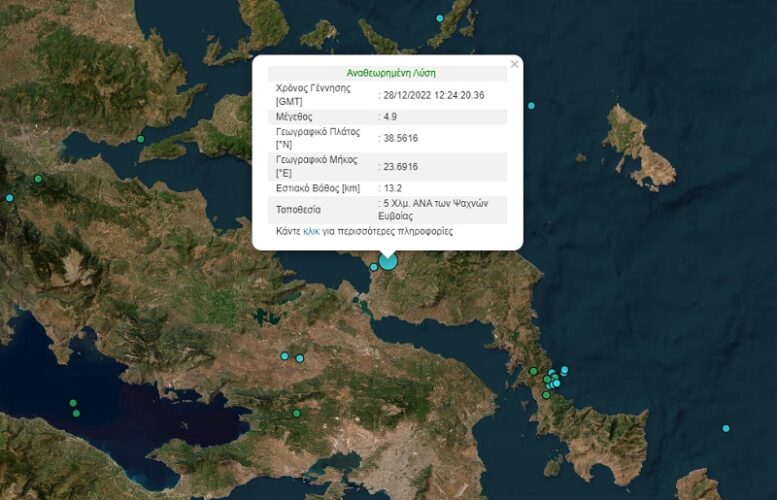Select the cyan marker on the island at top of map
Image resolution: width=777 pixels, height=500 pixels.
[440, 18]
